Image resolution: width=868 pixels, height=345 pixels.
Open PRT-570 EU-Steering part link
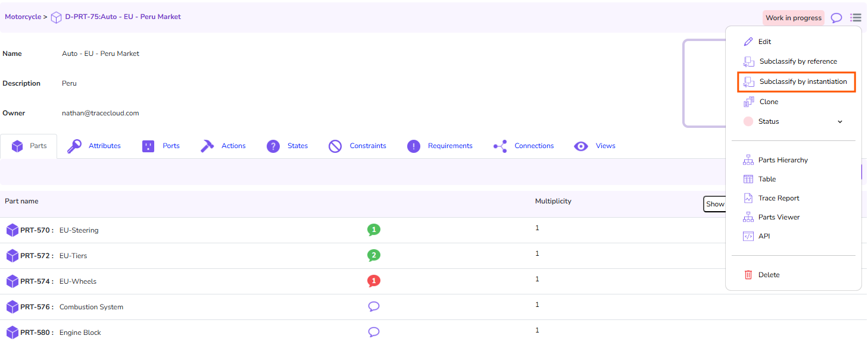click(60, 230)
